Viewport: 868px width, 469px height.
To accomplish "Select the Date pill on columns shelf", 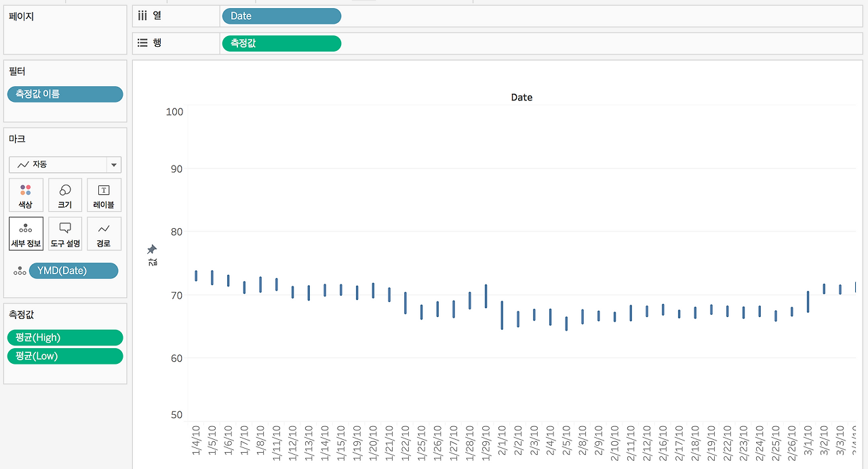I will (281, 16).
